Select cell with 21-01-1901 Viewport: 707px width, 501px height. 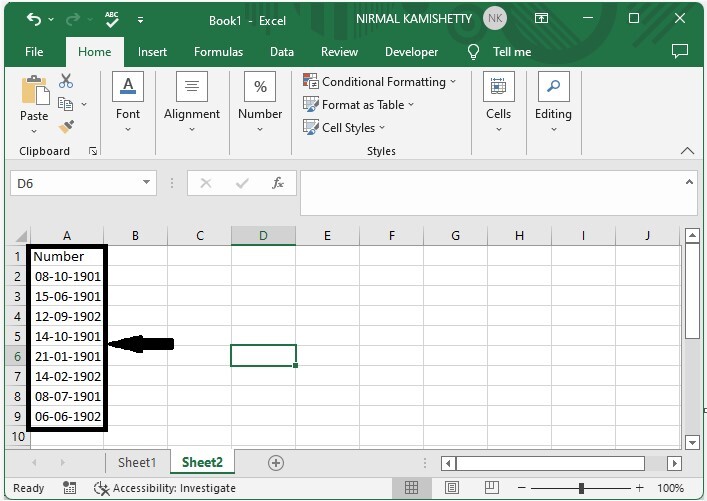[x=67, y=356]
